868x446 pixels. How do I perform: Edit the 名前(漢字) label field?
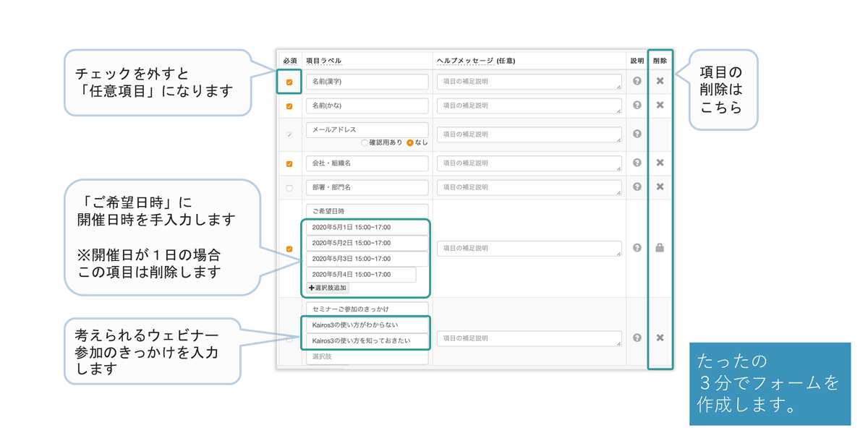click(367, 82)
